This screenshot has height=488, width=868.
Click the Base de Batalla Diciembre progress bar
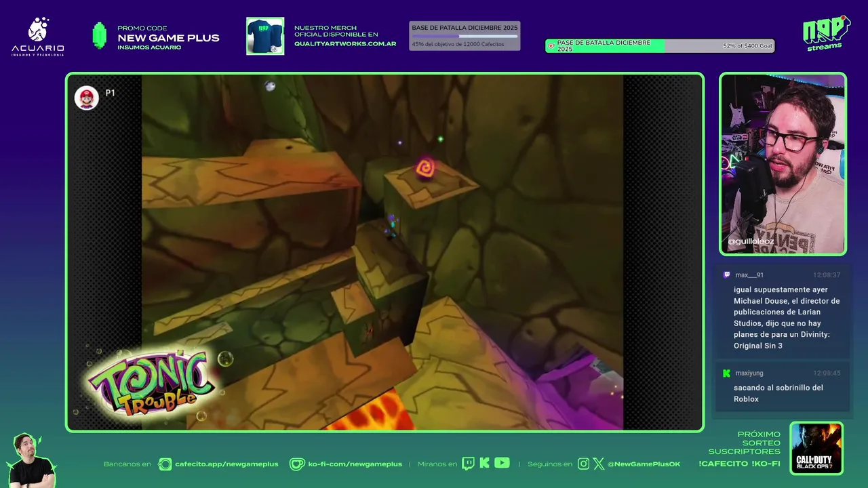point(465,36)
